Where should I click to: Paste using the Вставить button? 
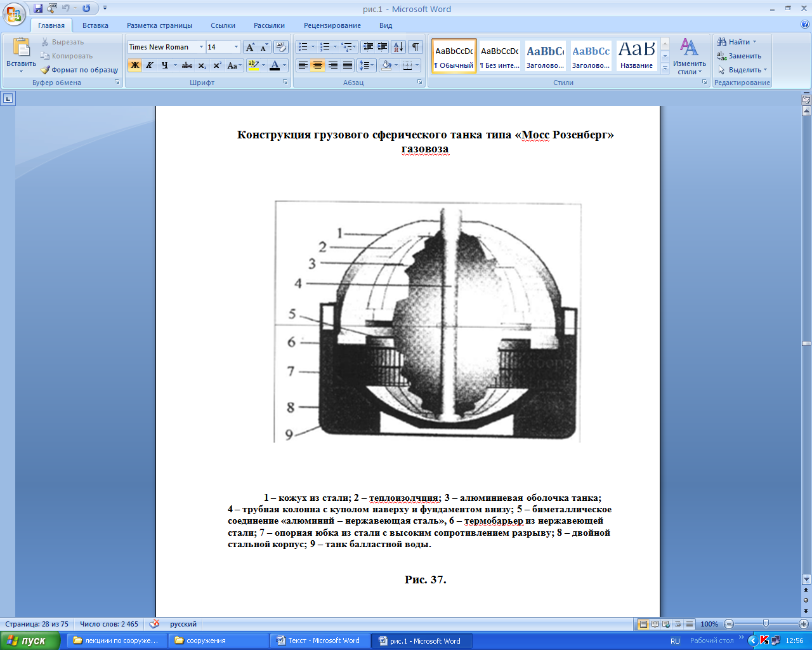tap(21, 56)
